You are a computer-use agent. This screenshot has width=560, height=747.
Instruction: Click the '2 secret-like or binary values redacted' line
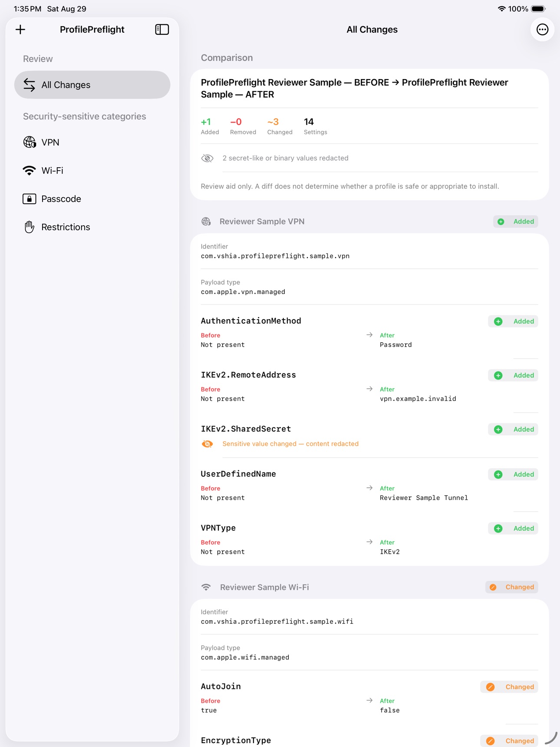pos(285,158)
